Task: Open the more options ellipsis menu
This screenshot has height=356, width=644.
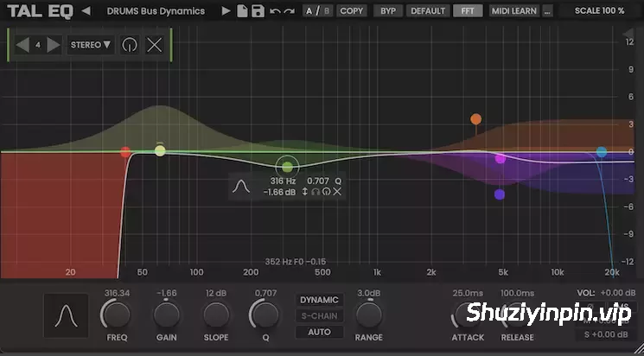Action: click(547, 11)
